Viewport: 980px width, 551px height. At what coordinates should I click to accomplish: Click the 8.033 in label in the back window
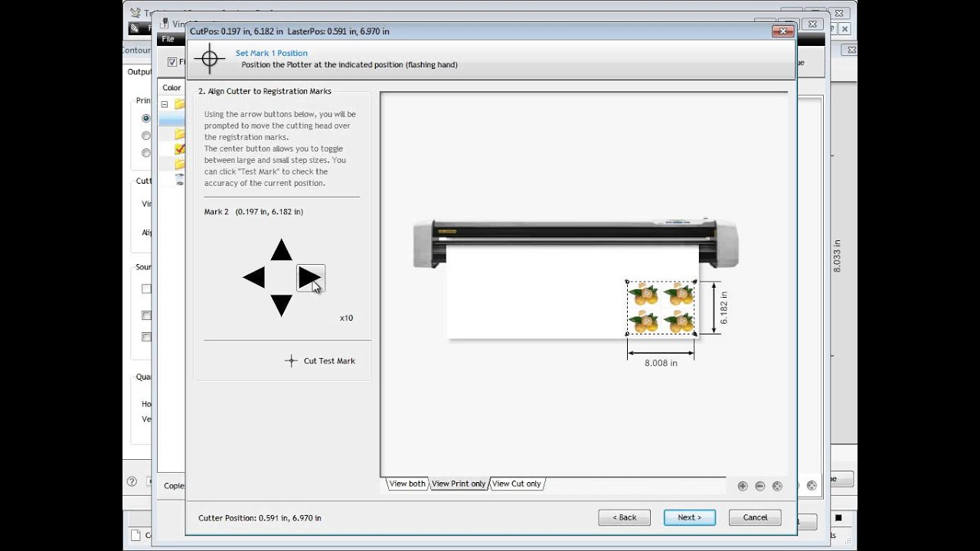pos(837,256)
